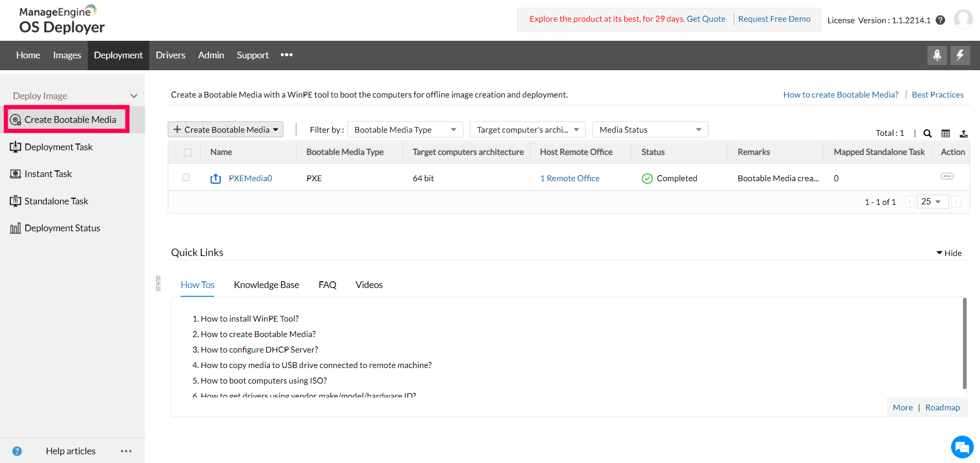The height and width of the screenshot is (463, 980).
Task: Switch to the Knowledge Base tab
Action: click(x=266, y=285)
